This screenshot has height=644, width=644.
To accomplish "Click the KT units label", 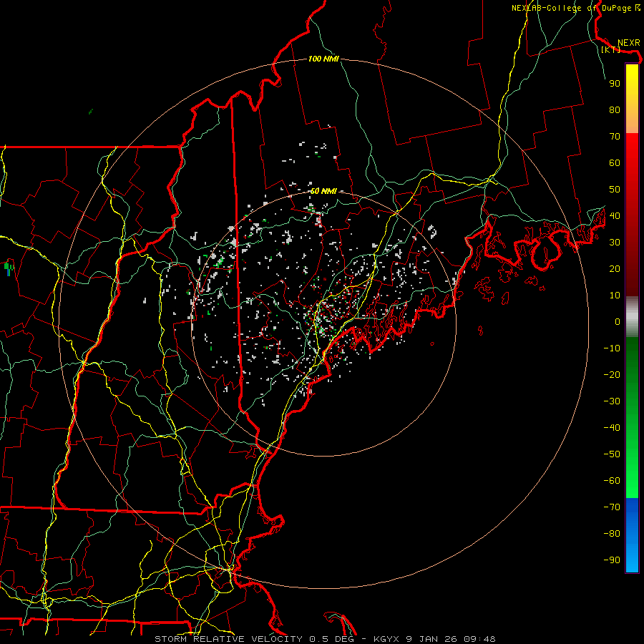I will click(610, 49).
